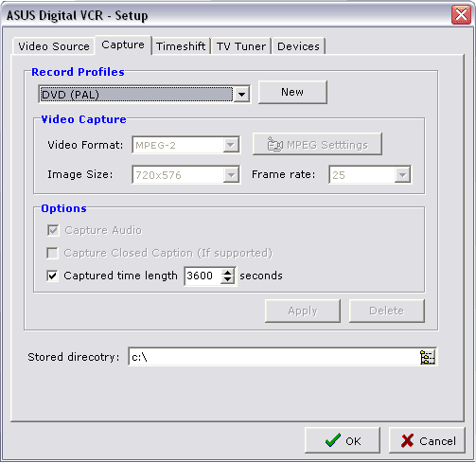Close the Setup dialog via red X
The width and height of the screenshot is (476, 463).
(x=461, y=14)
